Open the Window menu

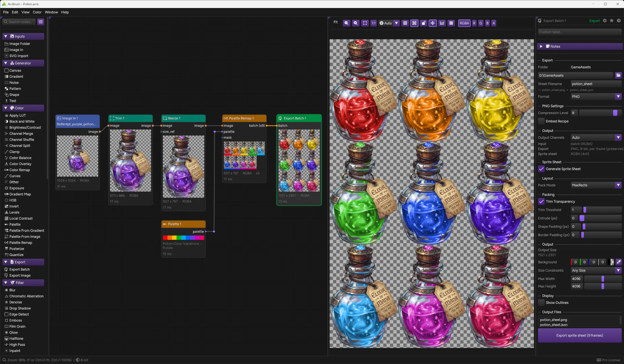tap(51, 12)
